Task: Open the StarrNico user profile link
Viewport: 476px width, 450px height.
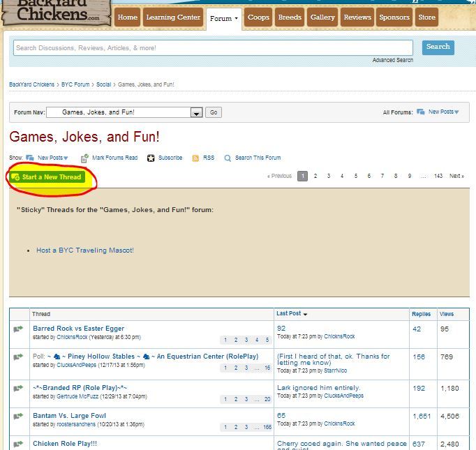Action: 335,370
